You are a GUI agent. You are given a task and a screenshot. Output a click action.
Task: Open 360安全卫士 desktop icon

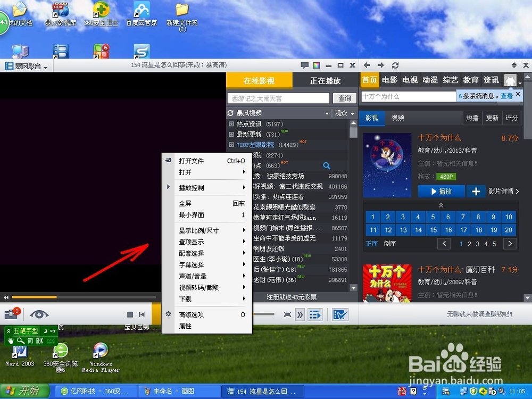[101, 14]
